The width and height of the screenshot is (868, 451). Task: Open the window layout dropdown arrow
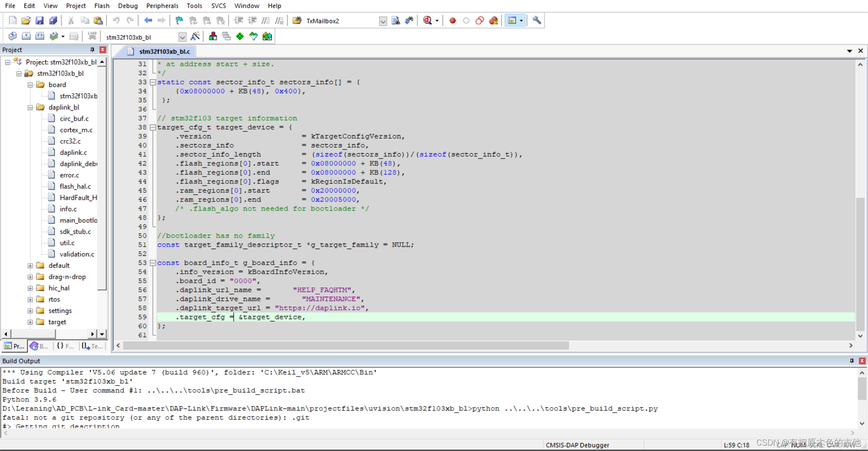point(521,20)
